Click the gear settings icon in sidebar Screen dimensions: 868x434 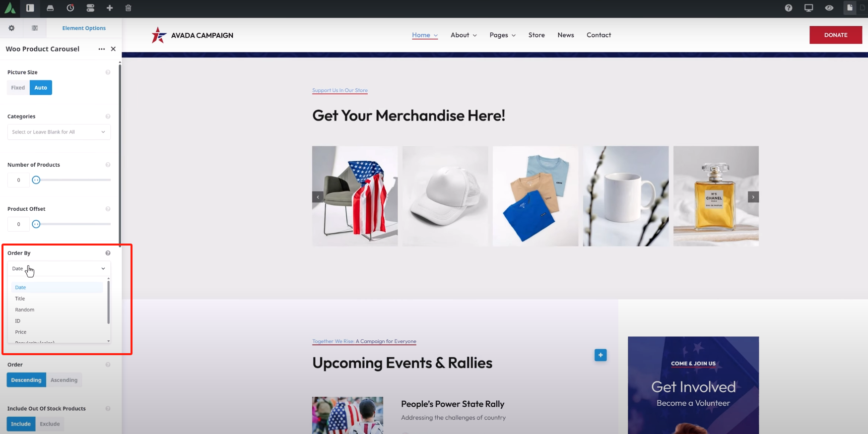pos(11,28)
